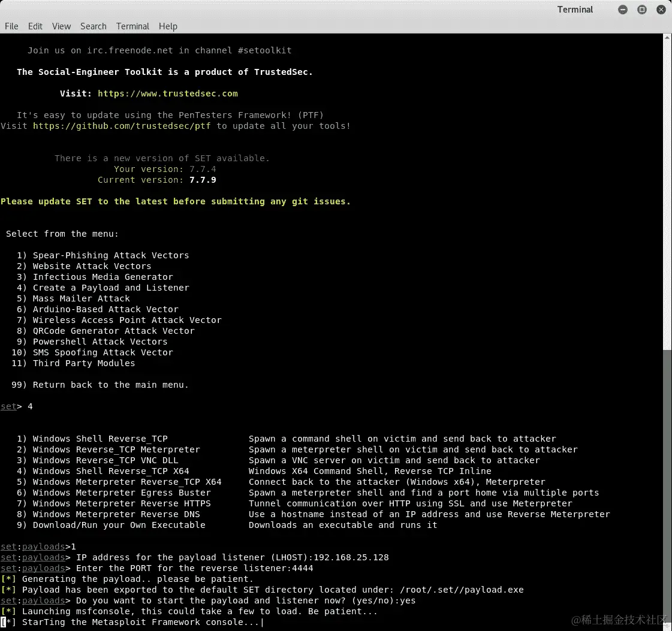Click 'Windows Shell Reverse_TCP' payload option 1
Screen dimensions: 672x631
point(92,439)
